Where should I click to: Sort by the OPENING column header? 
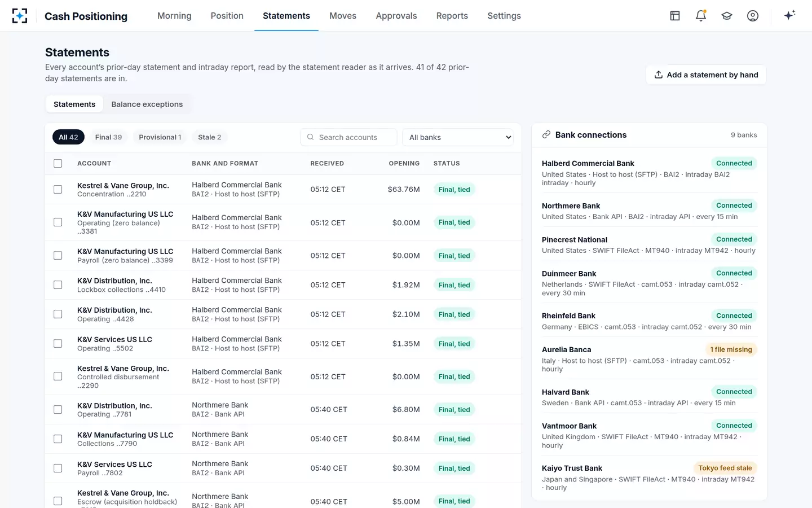click(x=404, y=163)
